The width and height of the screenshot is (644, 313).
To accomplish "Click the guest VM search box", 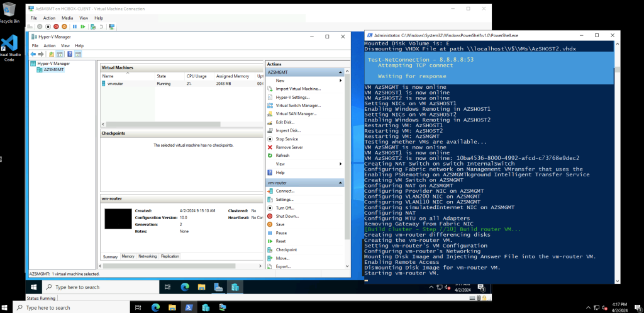I will point(101,287).
